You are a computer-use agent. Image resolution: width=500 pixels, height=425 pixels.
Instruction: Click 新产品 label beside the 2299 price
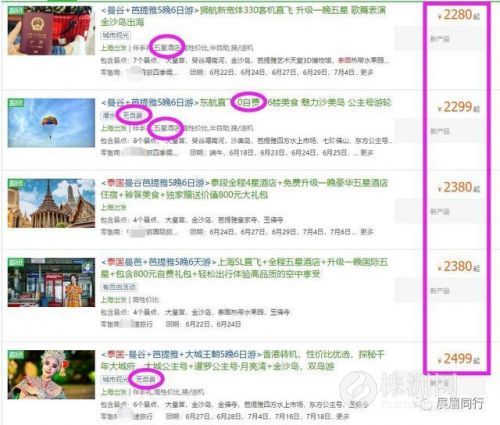click(x=440, y=131)
